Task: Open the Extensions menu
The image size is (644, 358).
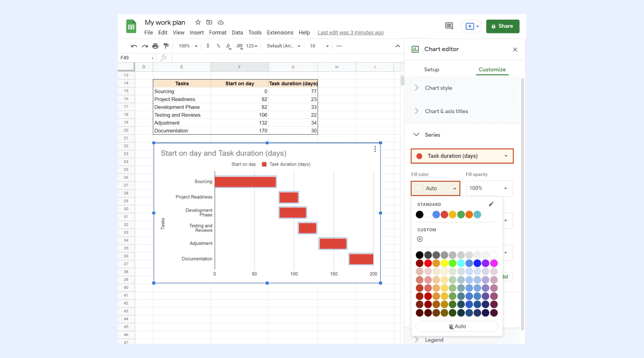Action: coord(280,33)
